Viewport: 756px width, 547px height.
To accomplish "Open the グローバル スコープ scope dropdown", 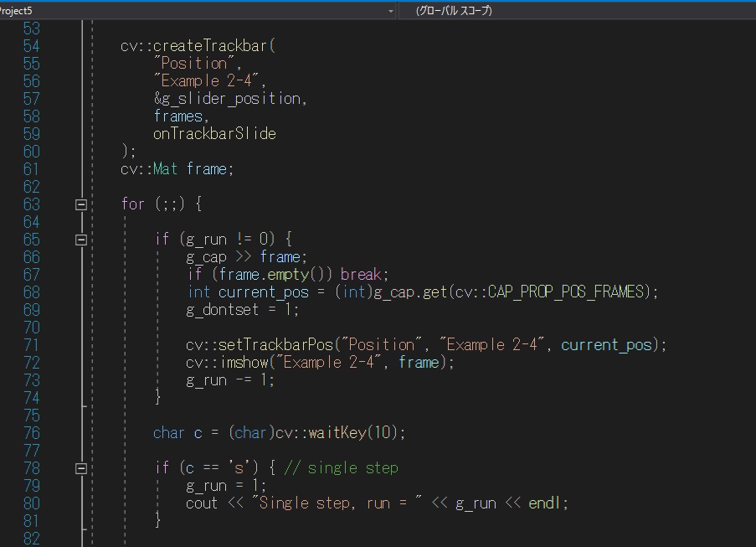I will 454,11.
